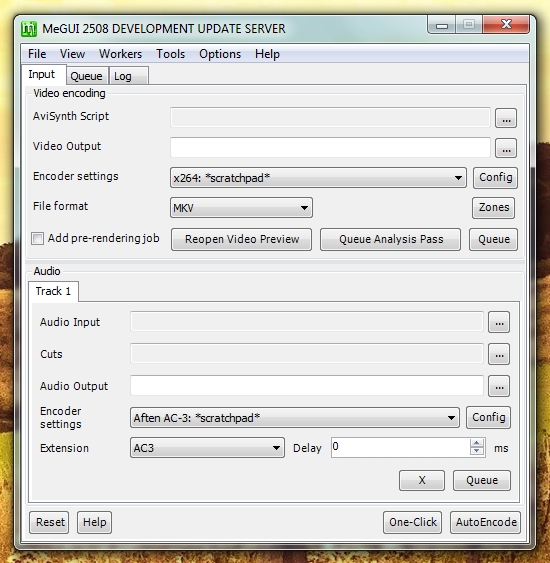Screen dimensions: 550x563
Task: Expand the x264 encoder settings dropdown
Action: pos(458,178)
